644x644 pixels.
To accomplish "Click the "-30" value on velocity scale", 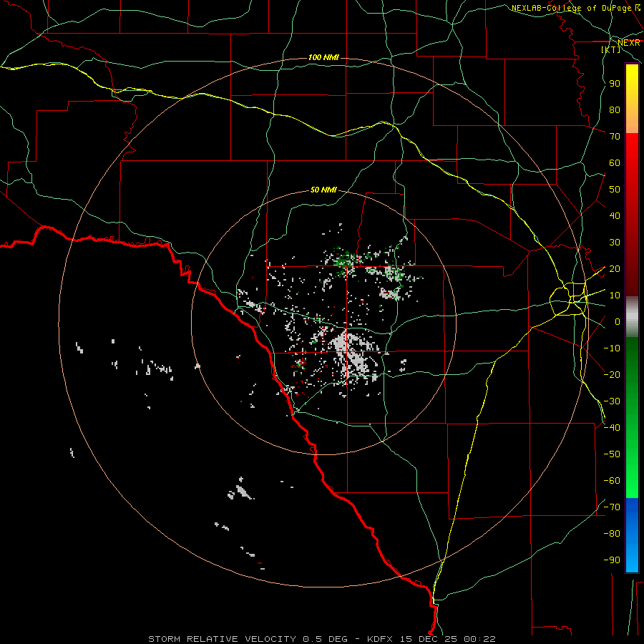I will point(612,401).
